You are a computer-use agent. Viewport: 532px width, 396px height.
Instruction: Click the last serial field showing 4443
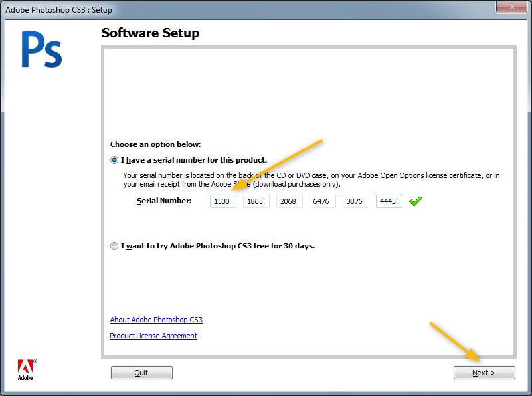[x=389, y=201]
